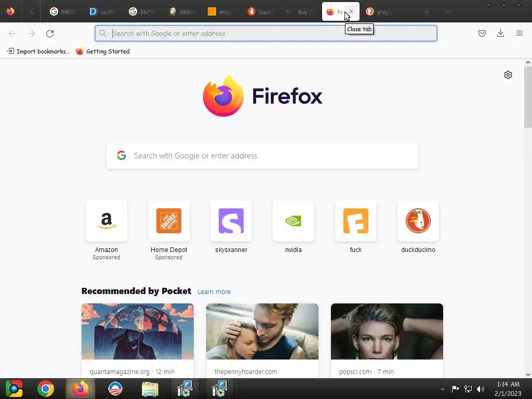Focus the address bar search field
The width and height of the screenshot is (532, 399).
[x=265, y=33]
